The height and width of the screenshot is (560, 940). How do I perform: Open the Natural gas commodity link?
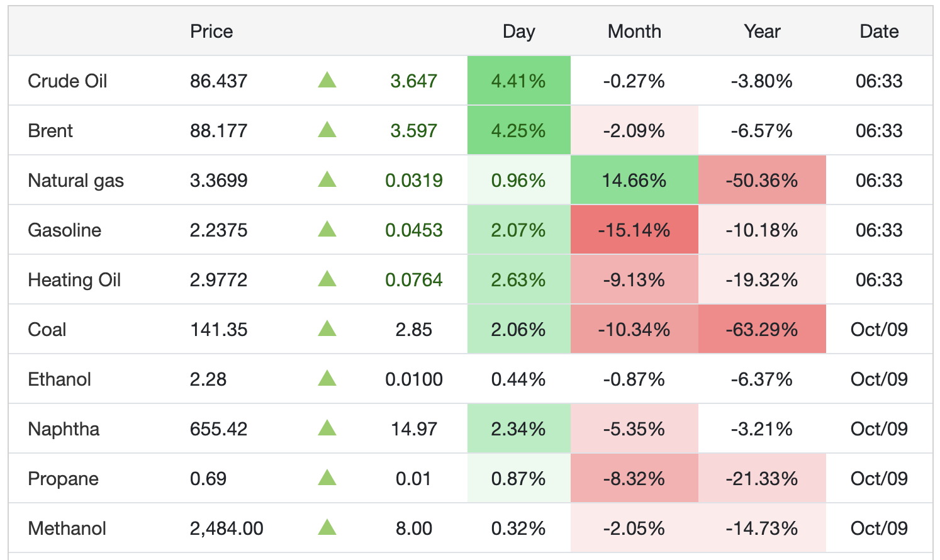click(x=76, y=181)
